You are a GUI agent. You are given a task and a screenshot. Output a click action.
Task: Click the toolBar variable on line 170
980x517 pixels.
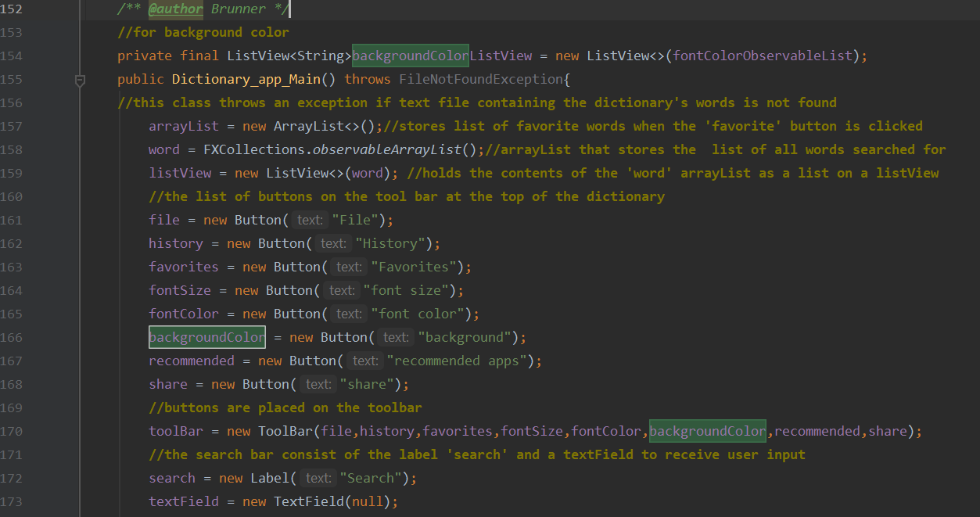[x=176, y=431]
